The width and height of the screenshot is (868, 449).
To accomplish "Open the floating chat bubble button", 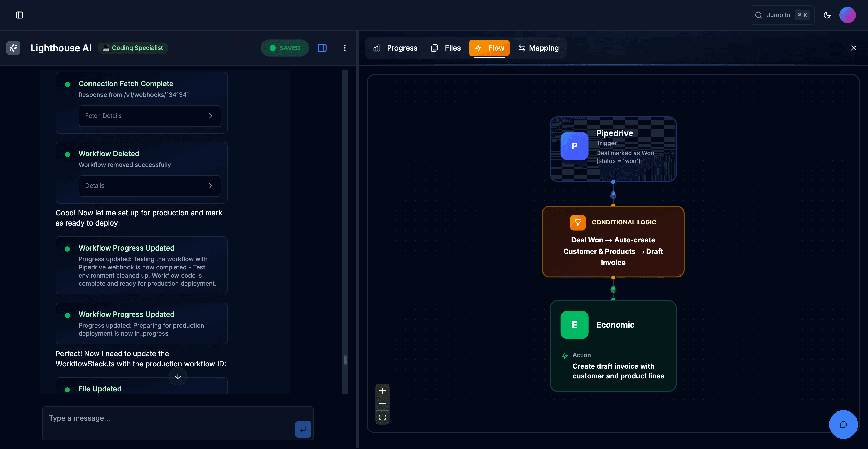I will pyautogui.click(x=843, y=425).
